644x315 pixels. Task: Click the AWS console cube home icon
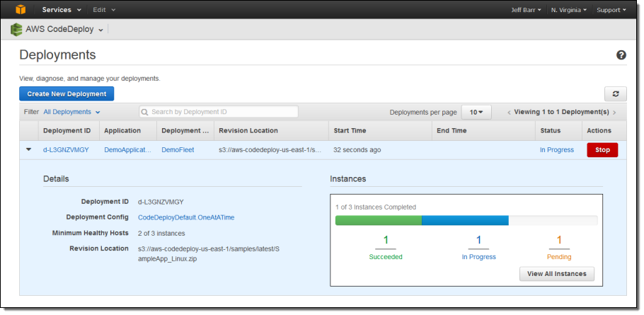point(21,10)
